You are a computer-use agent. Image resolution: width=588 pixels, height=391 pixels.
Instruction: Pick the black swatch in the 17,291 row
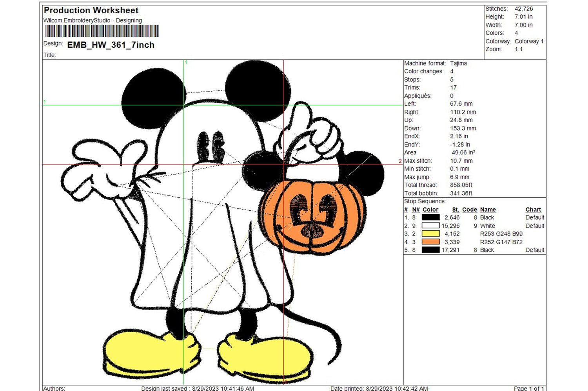point(430,250)
